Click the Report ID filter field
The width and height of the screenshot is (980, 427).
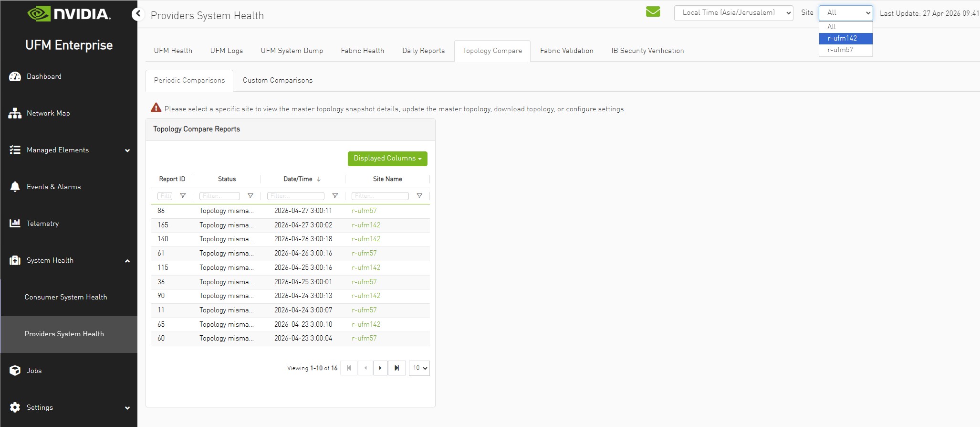[165, 196]
